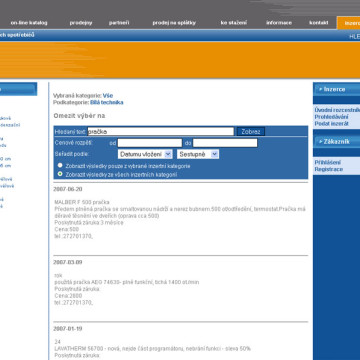Click the Přihlášení link
360x360 pixels.
click(328, 162)
